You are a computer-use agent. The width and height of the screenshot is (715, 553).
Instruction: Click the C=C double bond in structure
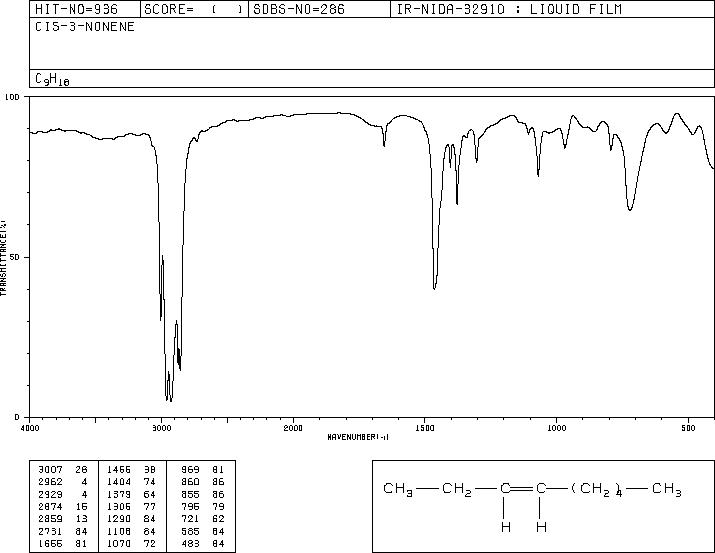(523, 489)
